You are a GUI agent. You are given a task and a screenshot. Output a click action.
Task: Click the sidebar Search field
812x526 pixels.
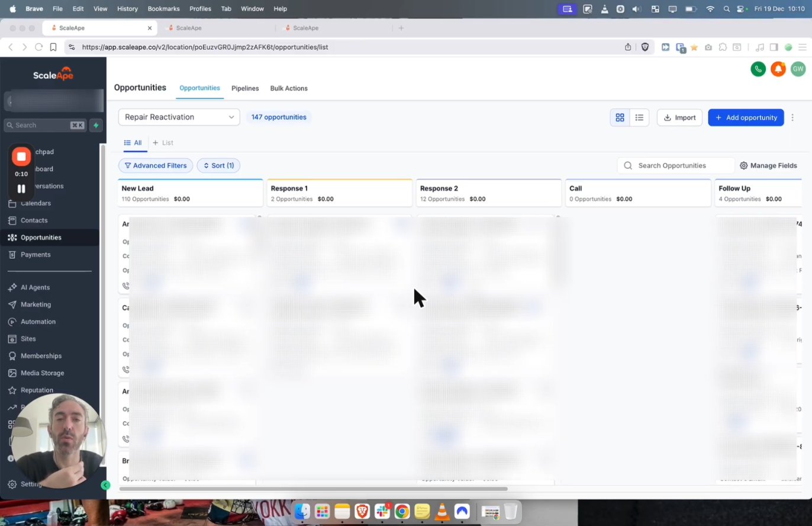(44, 125)
